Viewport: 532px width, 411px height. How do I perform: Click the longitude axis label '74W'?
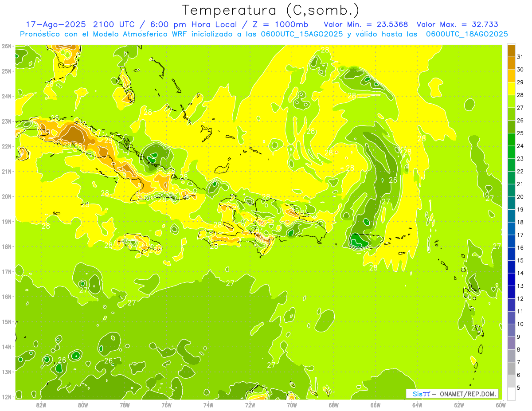pos(208,405)
